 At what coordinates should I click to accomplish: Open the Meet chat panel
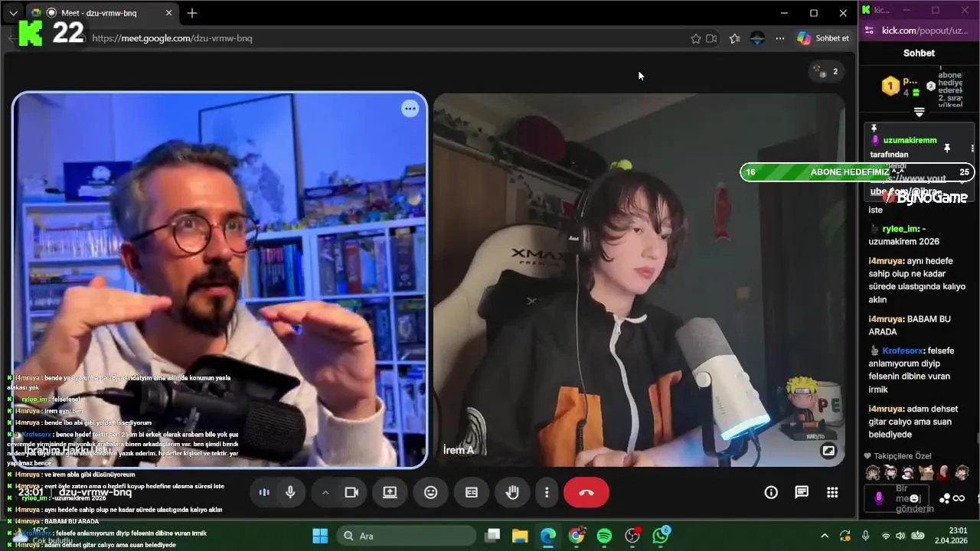pyautogui.click(x=802, y=492)
